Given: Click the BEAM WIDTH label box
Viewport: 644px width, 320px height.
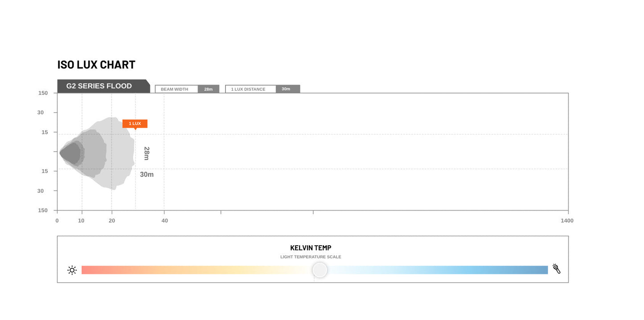Looking at the screenshot, I should click(x=176, y=89).
